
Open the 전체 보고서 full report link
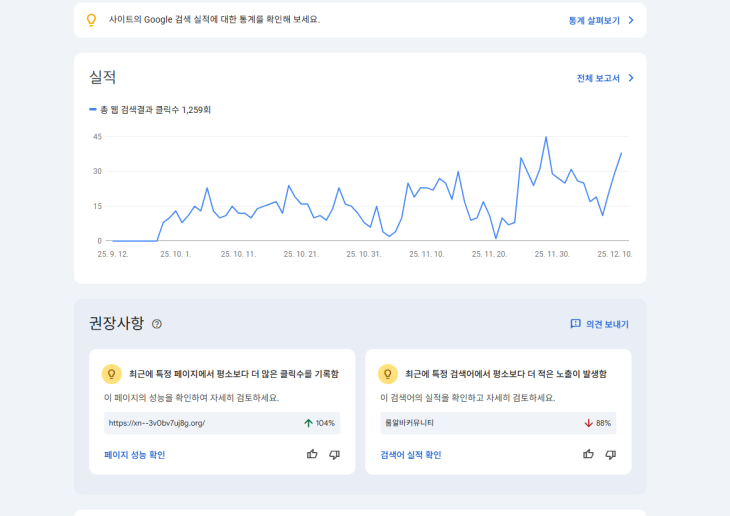(x=598, y=78)
